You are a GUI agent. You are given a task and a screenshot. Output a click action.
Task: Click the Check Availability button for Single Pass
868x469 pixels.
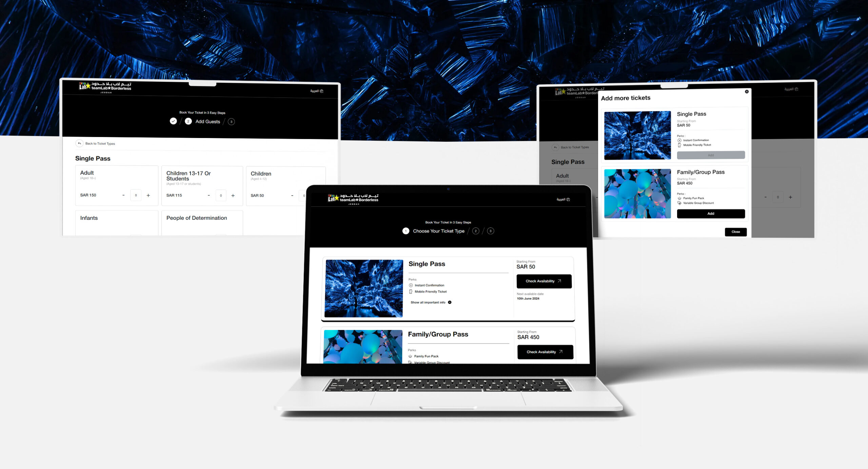point(543,281)
